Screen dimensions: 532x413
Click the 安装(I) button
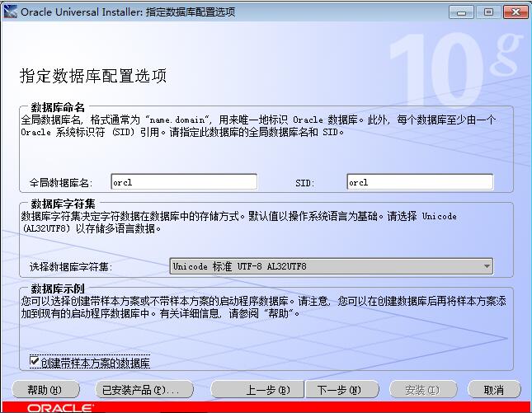coord(423,389)
